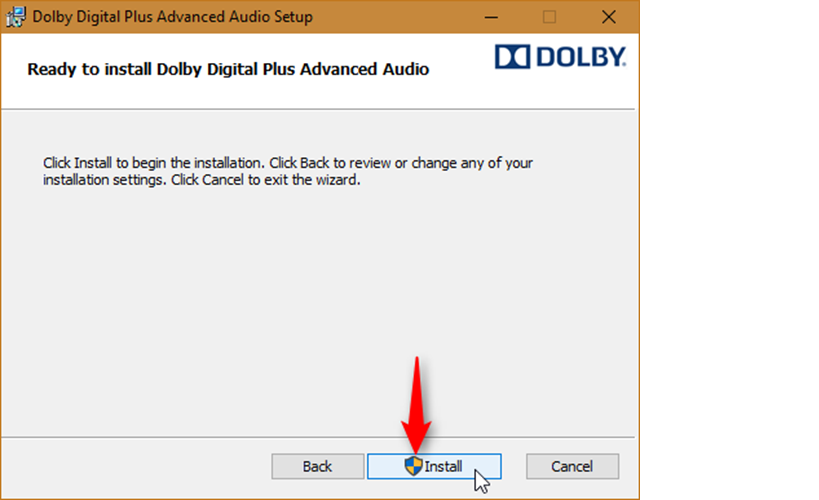819x500 pixels.
Task: Click the double-D symbol in Dolby logo
Action: coord(512,56)
